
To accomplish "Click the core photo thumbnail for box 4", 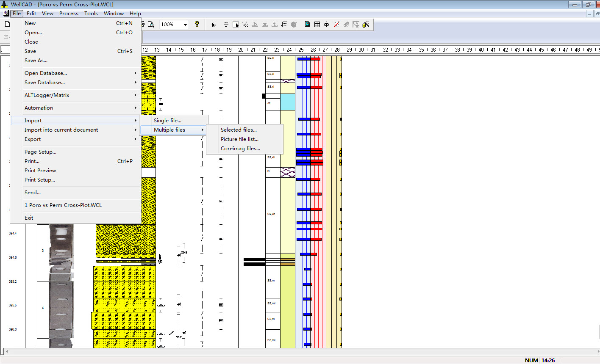I will [61, 309].
